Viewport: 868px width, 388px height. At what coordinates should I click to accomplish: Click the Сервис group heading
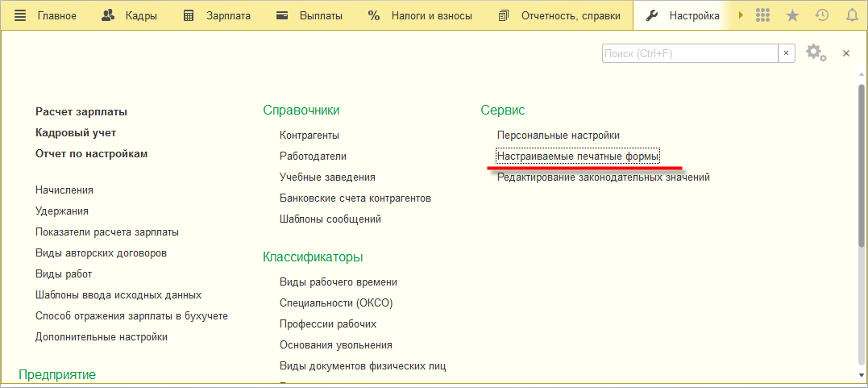pos(503,111)
